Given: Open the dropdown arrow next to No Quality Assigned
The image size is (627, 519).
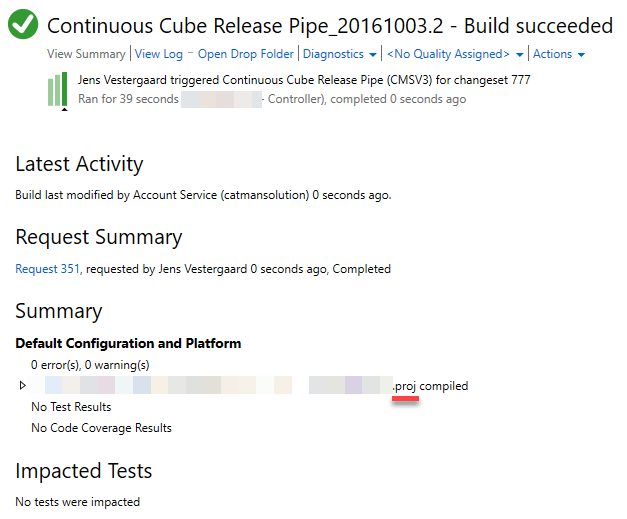Looking at the screenshot, I should pyautogui.click(x=520, y=55).
